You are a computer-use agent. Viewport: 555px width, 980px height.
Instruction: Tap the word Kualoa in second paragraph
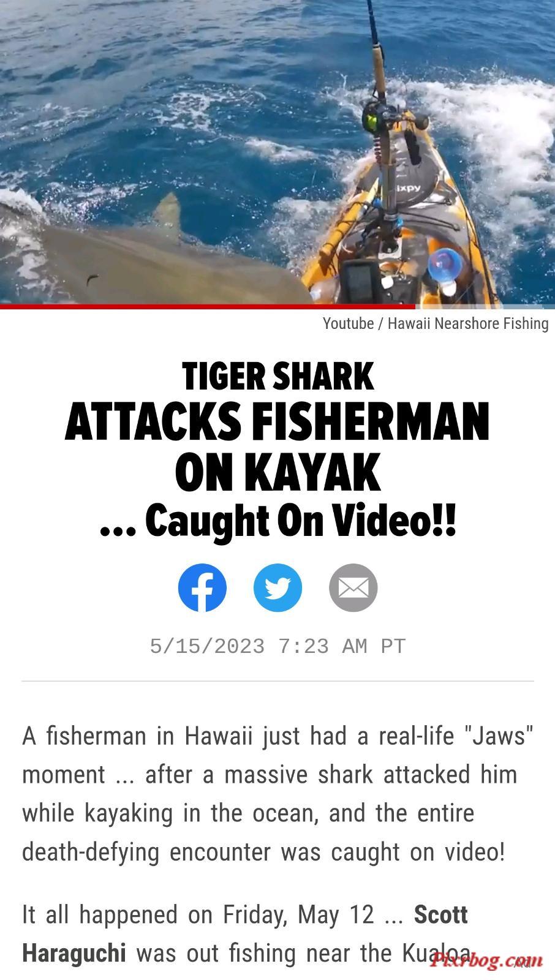(437, 953)
